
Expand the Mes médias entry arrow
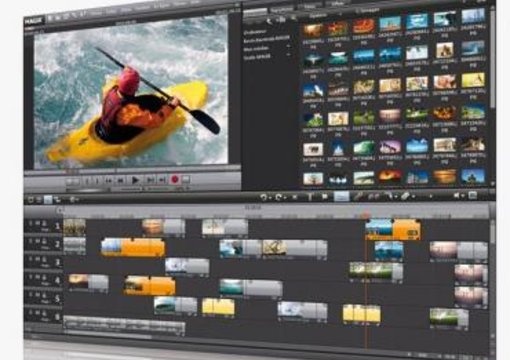(x=288, y=47)
